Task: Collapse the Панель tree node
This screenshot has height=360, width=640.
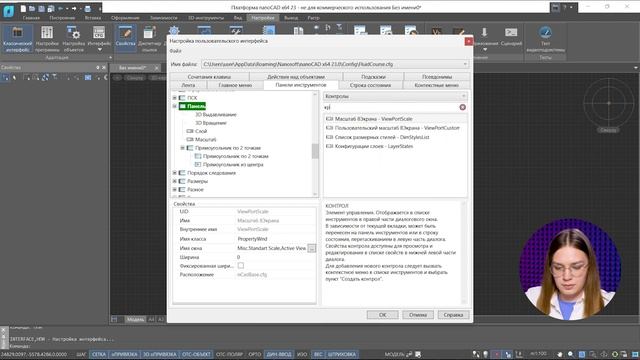Action: coord(175,106)
